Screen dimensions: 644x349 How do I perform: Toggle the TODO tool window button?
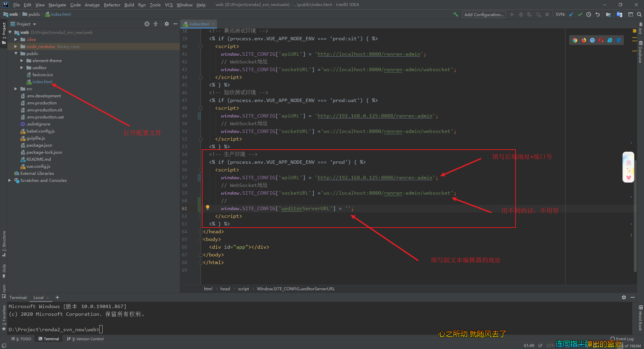(21, 339)
